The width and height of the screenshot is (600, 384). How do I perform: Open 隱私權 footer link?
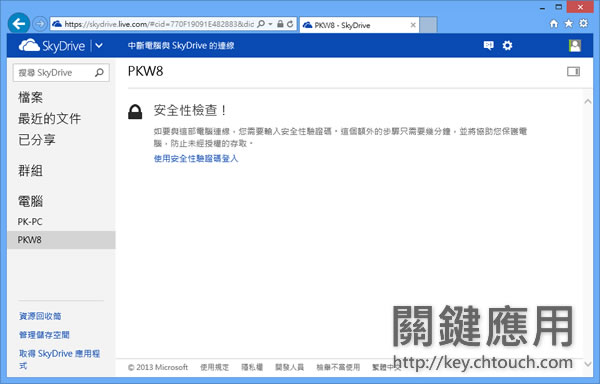pos(252,368)
